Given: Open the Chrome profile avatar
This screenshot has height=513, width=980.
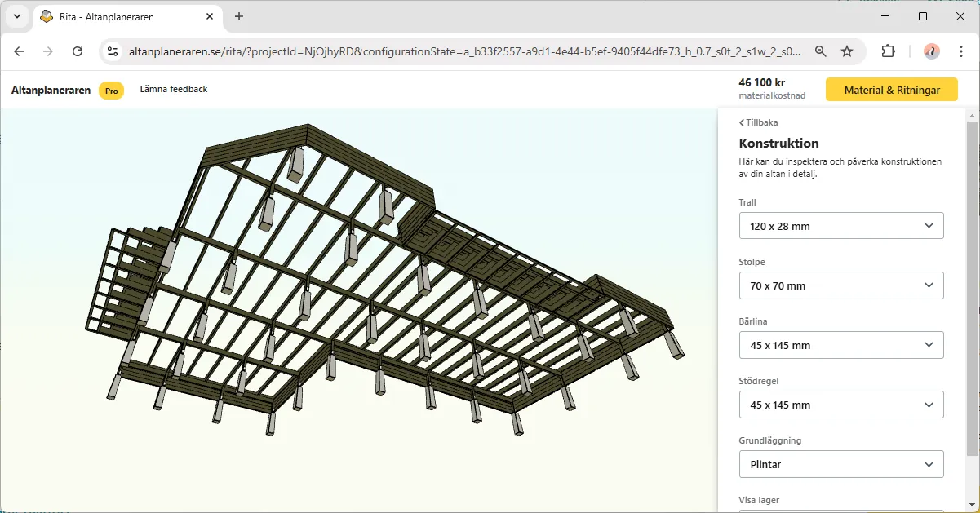Looking at the screenshot, I should coord(931,51).
